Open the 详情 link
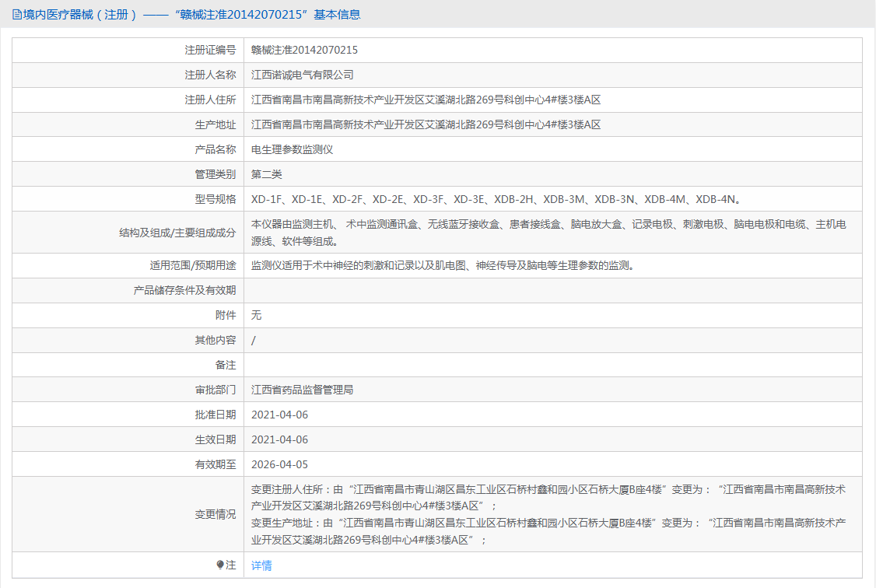876x588 pixels. 261,565
